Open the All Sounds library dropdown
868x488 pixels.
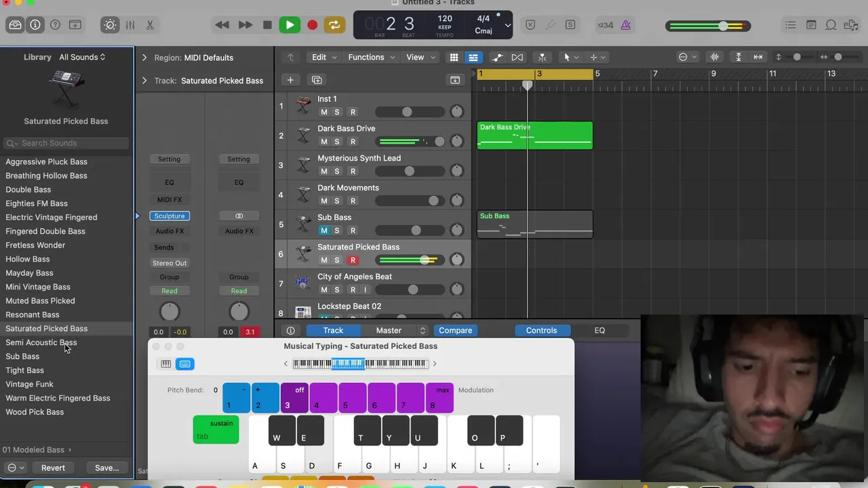pos(82,58)
